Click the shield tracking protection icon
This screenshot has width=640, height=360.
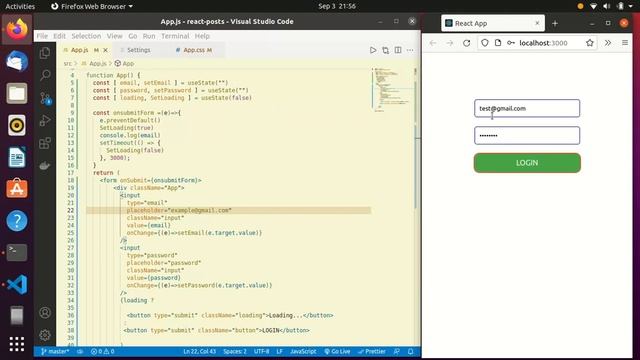pos(484,43)
